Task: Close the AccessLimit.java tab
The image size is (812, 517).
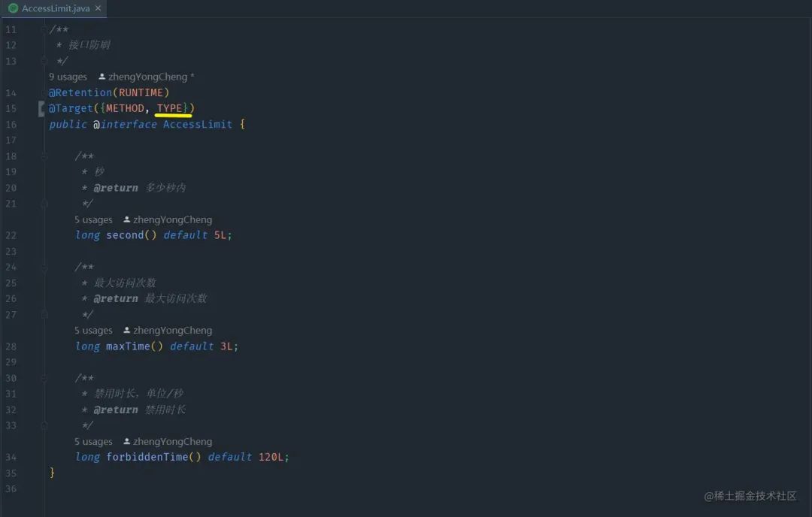Action: (98, 8)
